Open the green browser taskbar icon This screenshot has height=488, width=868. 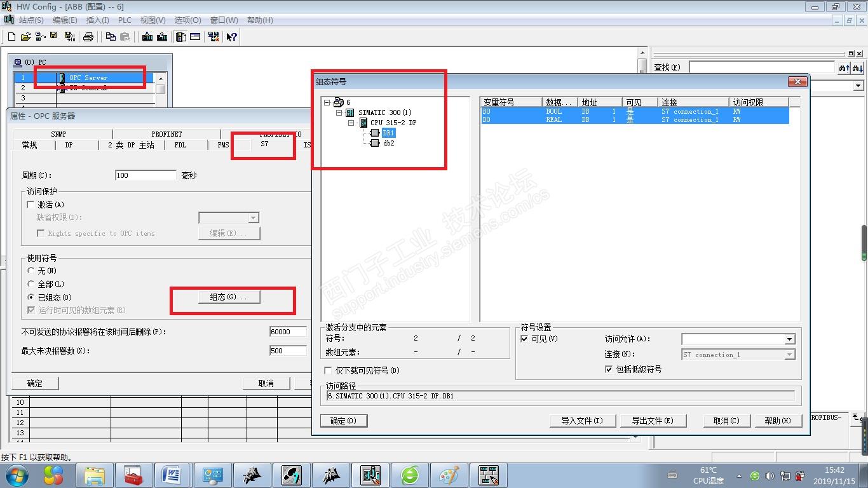(x=410, y=475)
